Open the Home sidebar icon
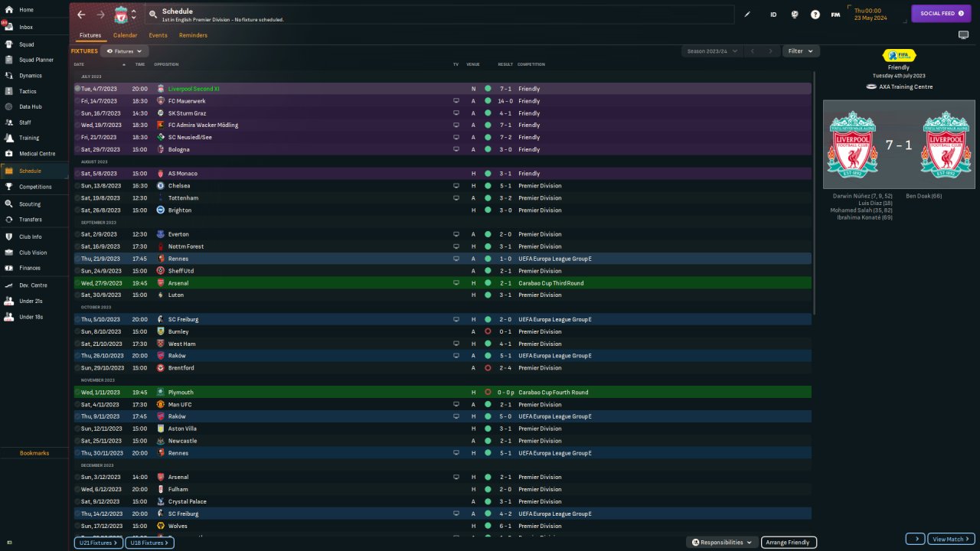 click(9, 10)
